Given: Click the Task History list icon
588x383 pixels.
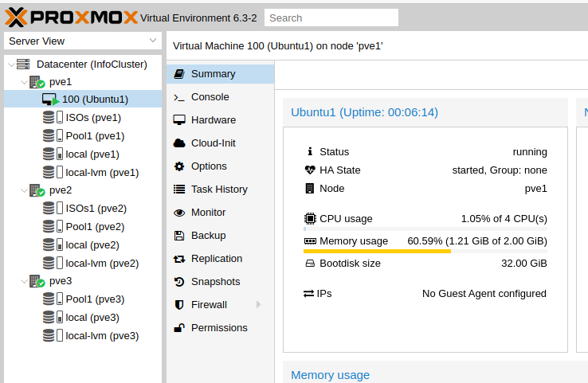Looking at the screenshot, I should click(x=179, y=190).
